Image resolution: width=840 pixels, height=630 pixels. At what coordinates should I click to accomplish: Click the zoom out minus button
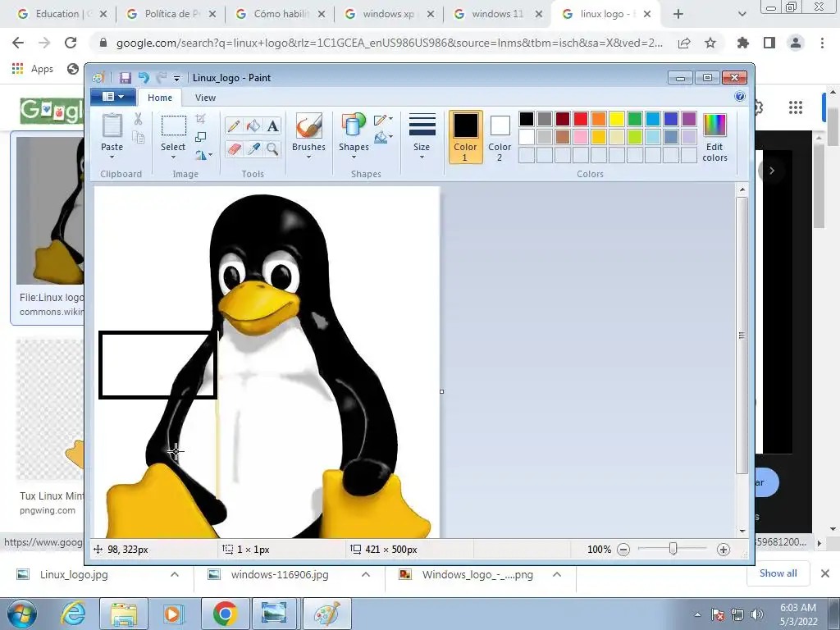pyautogui.click(x=623, y=550)
